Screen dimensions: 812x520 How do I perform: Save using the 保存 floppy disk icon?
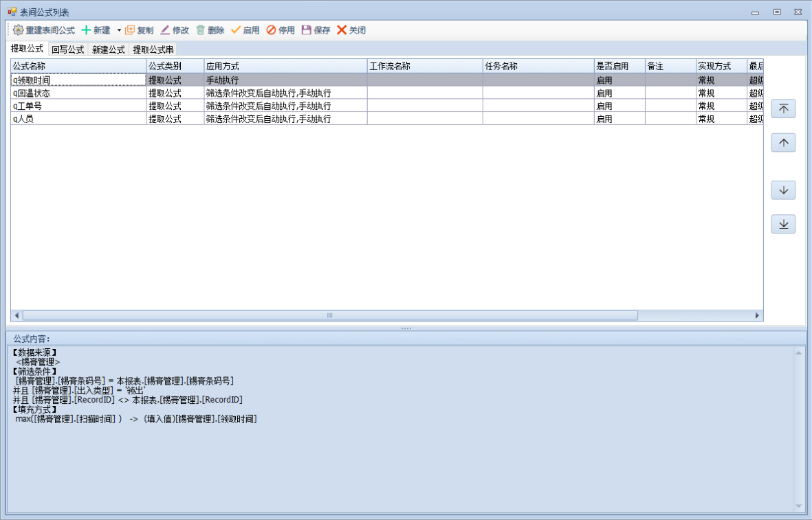click(x=307, y=30)
